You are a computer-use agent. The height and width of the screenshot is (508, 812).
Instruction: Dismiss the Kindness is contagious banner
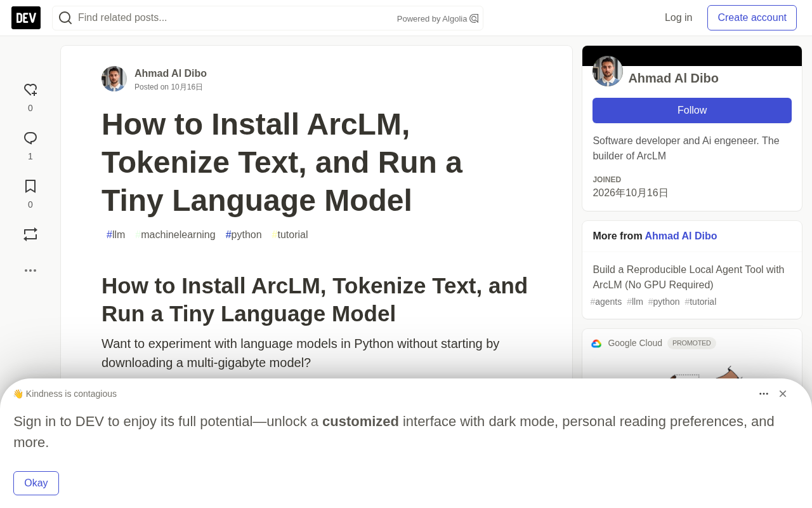click(783, 394)
